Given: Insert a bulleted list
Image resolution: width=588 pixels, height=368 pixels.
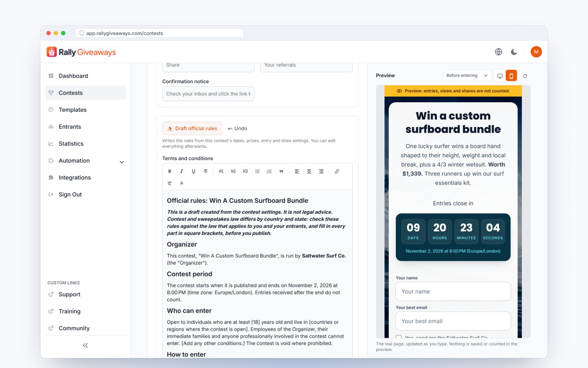Looking at the screenshot, I should tap(257, 171).
